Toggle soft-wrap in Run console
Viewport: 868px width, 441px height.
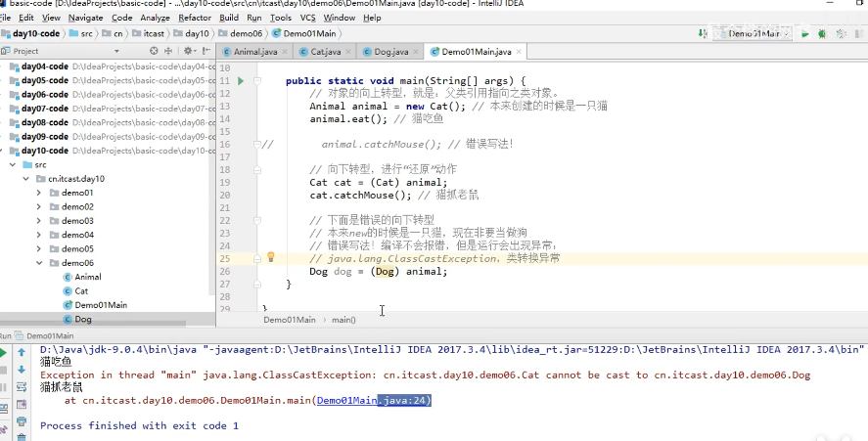coord(22,387)
